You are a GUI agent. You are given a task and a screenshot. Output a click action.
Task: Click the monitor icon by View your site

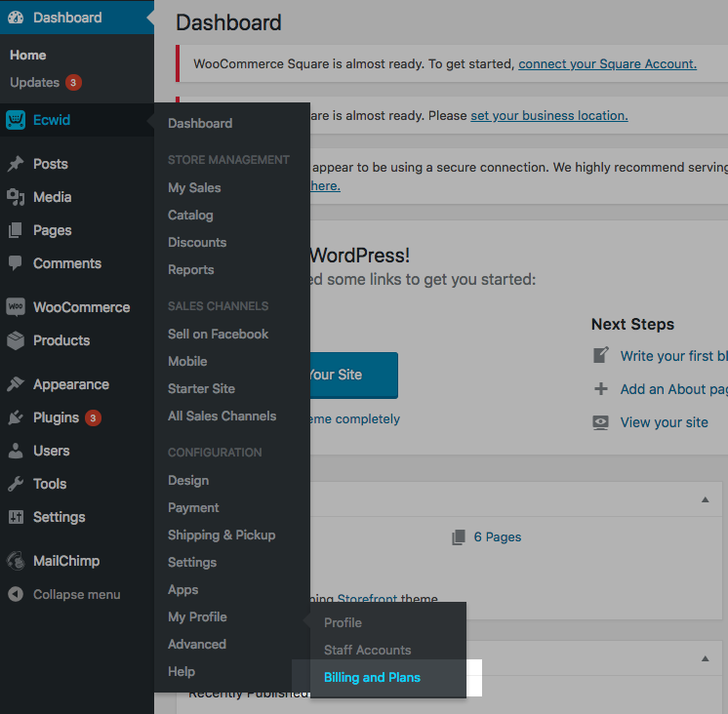pyautogui.click(x=601, y=422)
